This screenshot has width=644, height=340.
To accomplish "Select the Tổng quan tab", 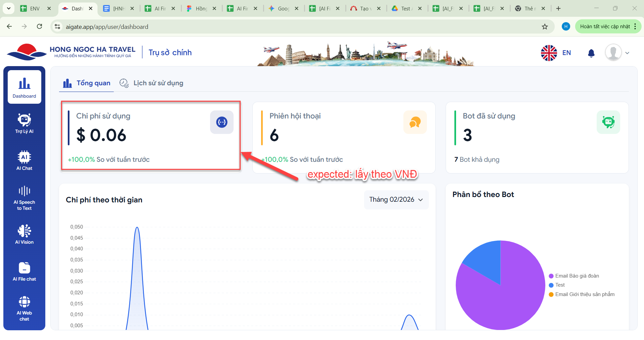I will [87, 83].
